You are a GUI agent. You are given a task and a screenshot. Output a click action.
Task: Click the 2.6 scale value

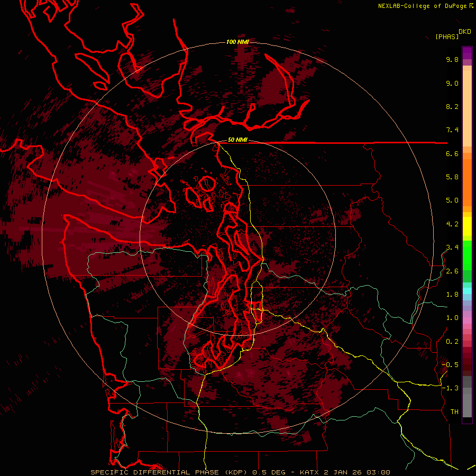point(452,271)
